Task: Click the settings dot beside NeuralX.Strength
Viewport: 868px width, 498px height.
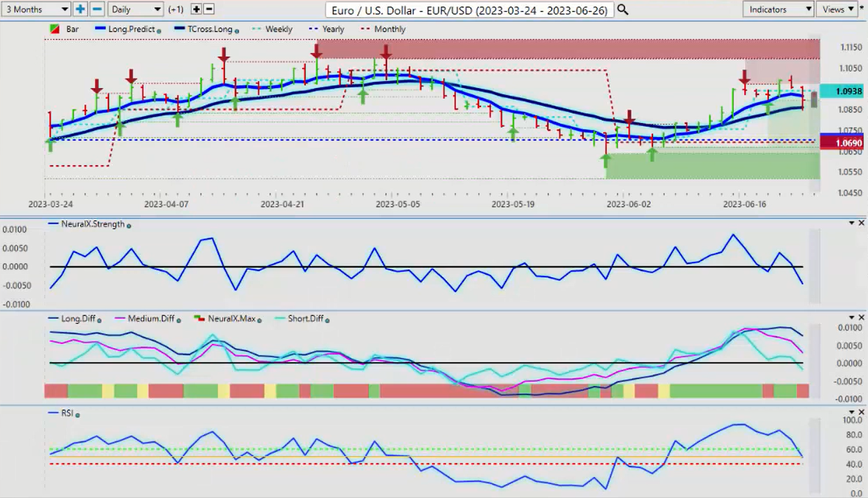Action: tap(128, 225)
